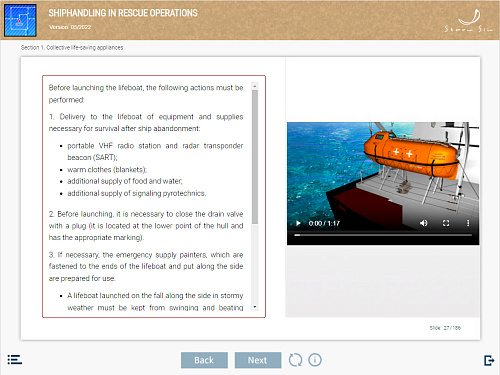The width and height of the screenshot is (500, 375).
Task: Click the bullet 'warm clothes (blankets);'
Action: pyautogui.click(x=107, y=170)
